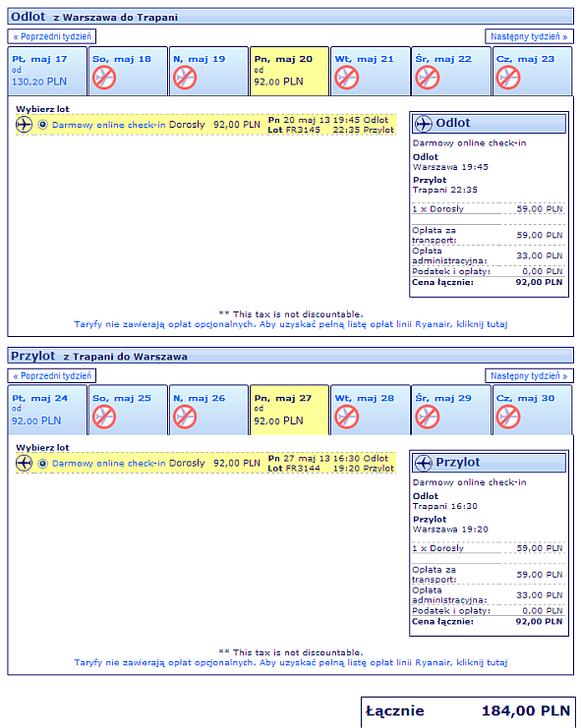580x728 pixels.
Task: Click 'Lot FR3145' flight number text
Action: [x=294, y=130]
